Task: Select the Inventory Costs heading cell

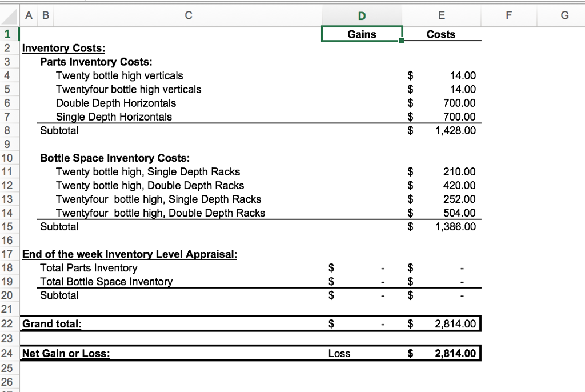Action: [x=63, y=49]
